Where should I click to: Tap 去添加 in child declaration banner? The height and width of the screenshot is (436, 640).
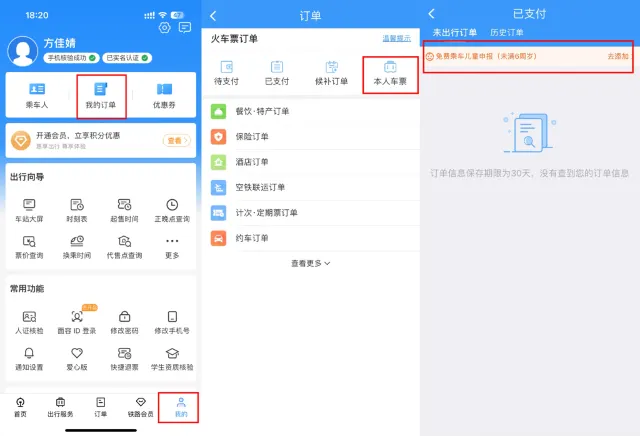[619, 56]
